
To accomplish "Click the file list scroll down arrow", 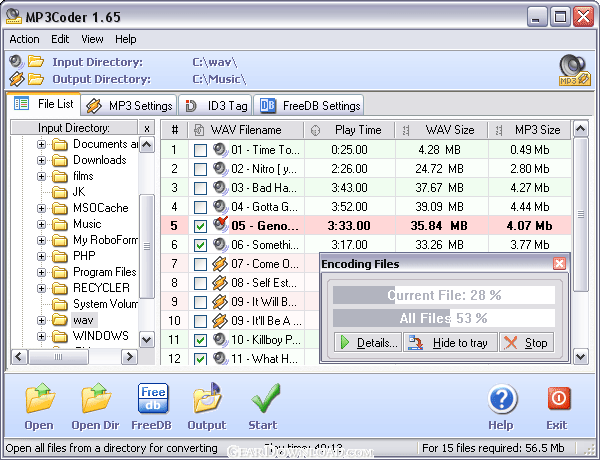I will pyautogui.click(x=581, y=357).
